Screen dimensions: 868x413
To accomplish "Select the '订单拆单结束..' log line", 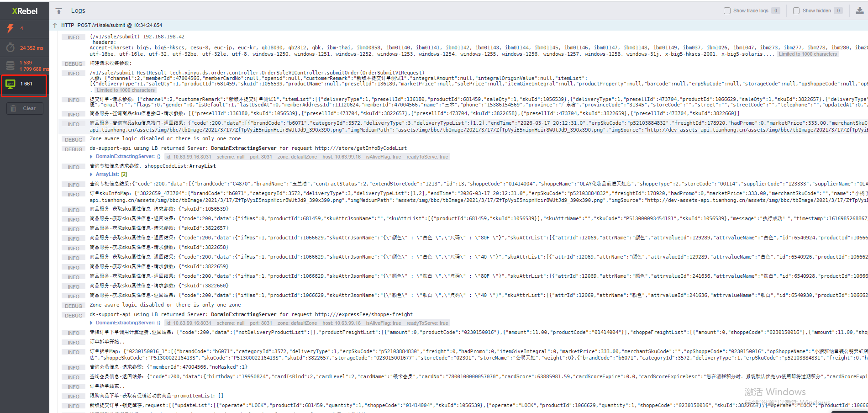I will [x=107, y=386].
